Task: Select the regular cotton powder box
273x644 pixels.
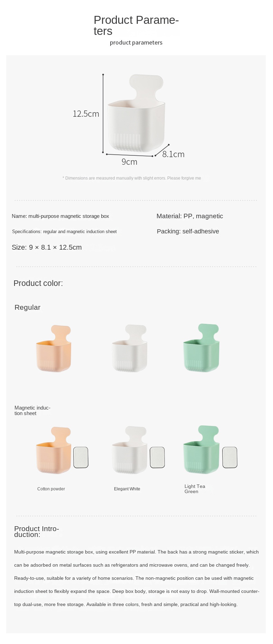Action: (x=54, y=349)
